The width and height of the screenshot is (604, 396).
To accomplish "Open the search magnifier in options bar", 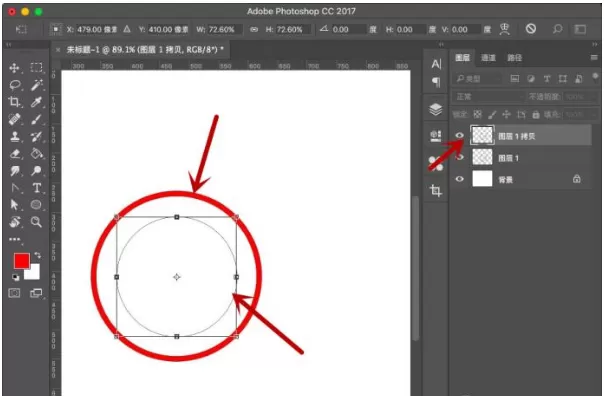I will coord(557,29).
